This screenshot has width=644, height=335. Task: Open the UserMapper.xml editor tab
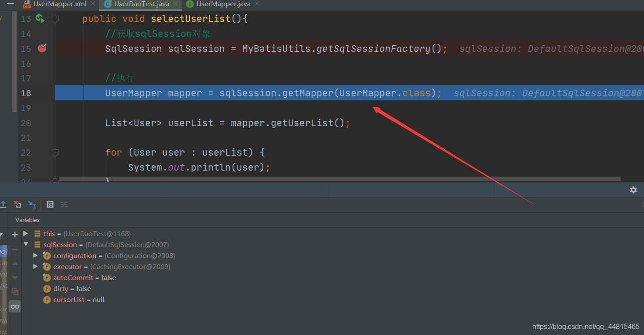59,4
